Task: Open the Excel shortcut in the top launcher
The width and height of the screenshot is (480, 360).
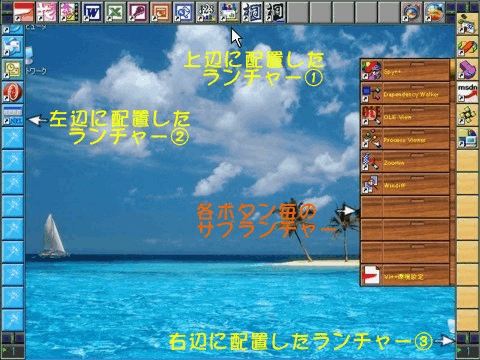Action: [x=115, y=12]
